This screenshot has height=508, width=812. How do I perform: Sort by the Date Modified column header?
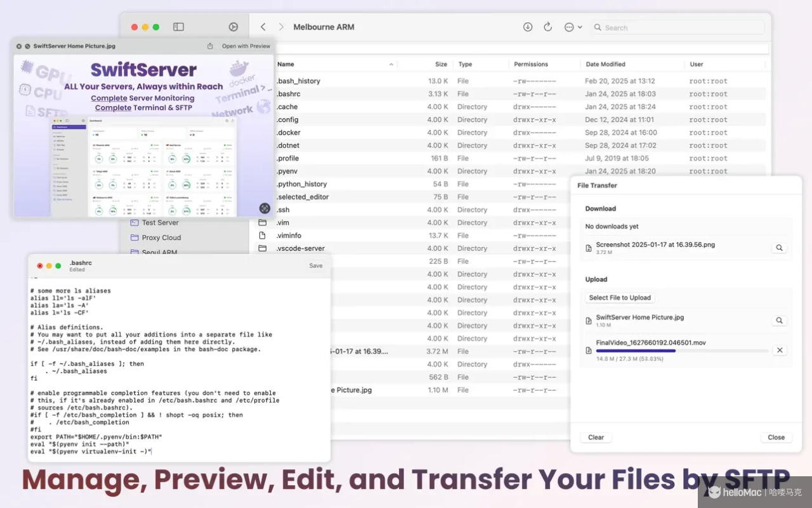tap(605, 64)
